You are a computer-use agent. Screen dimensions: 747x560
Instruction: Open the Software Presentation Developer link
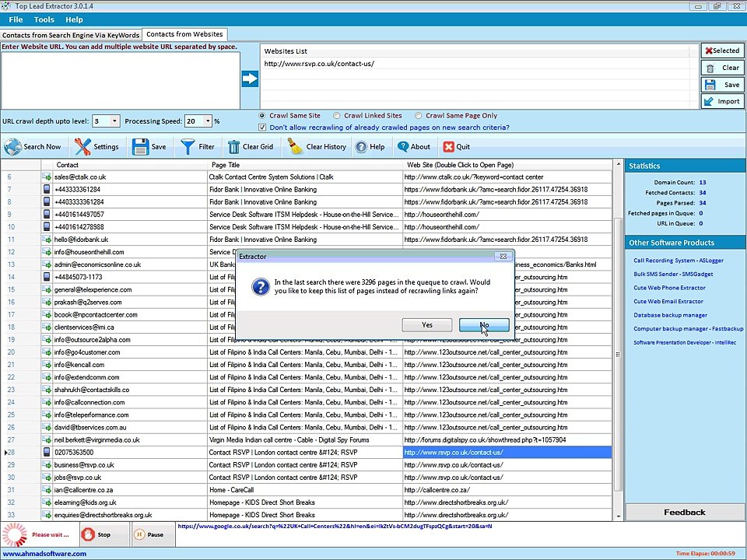(685, 342)
